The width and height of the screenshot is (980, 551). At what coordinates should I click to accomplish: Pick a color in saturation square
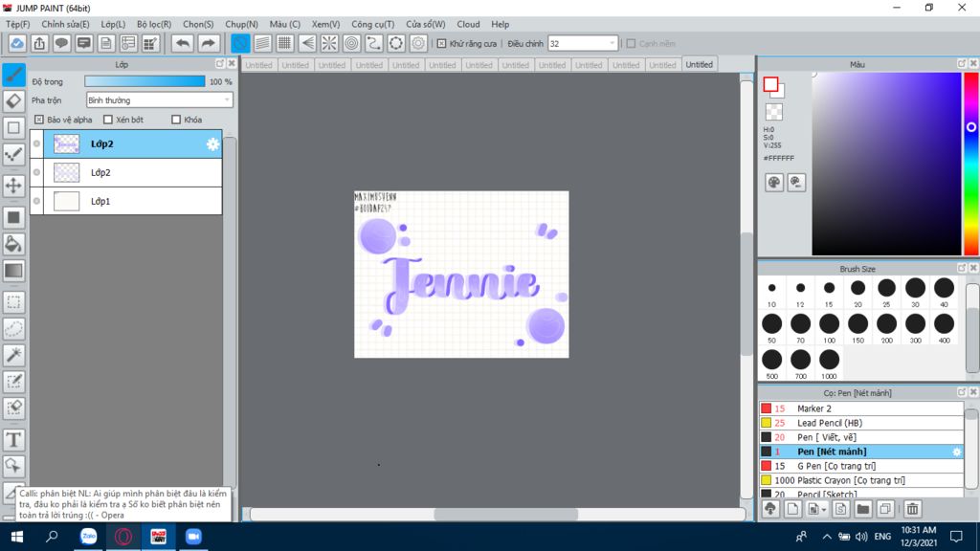click(x=886, y=164)
